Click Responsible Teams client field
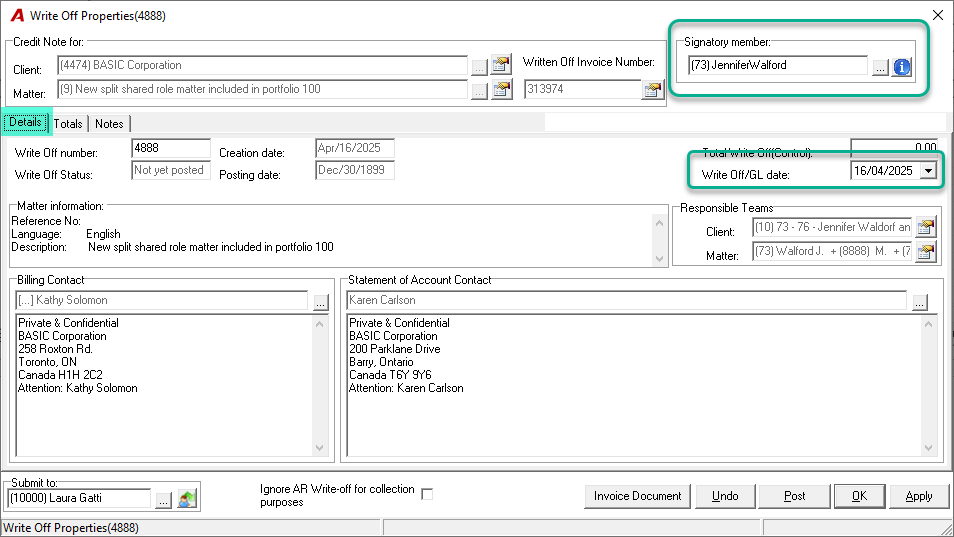Screen dimensions: 954x537 (832, 227)
